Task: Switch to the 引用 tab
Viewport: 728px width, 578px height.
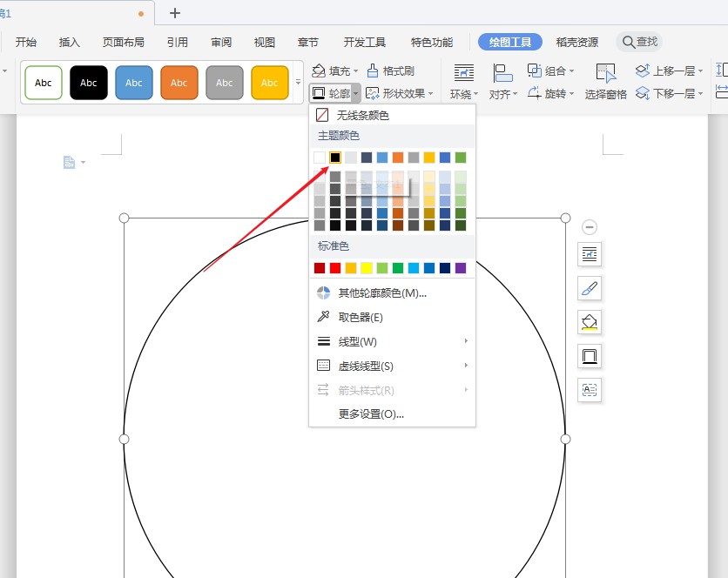Action: pos(178,43)
